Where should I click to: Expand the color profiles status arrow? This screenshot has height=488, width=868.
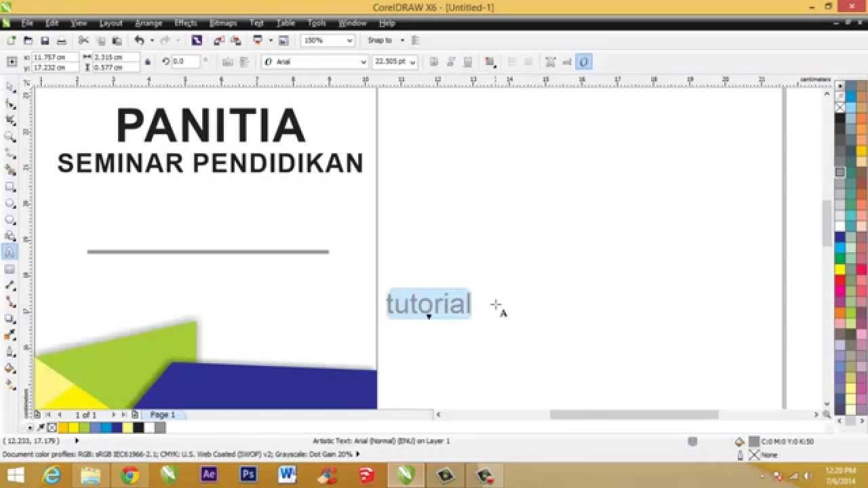pos(357,454)
